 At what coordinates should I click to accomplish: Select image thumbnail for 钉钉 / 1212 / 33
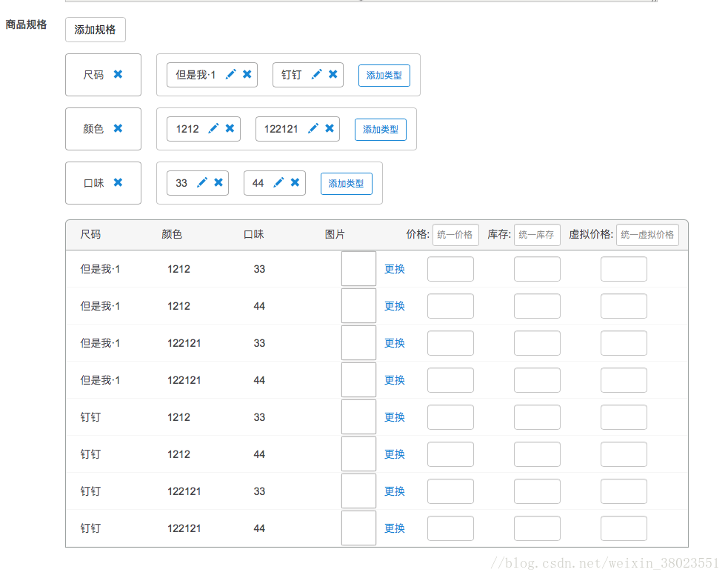coord(358,416)
